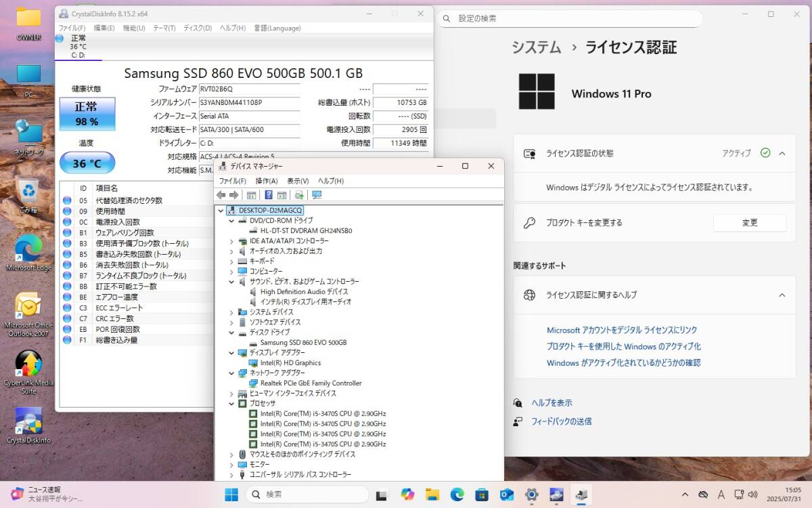Open Copilot from the taskbar
Image resolution: width=812 pixels, height=508 pixels.
(x=407, y=494)
